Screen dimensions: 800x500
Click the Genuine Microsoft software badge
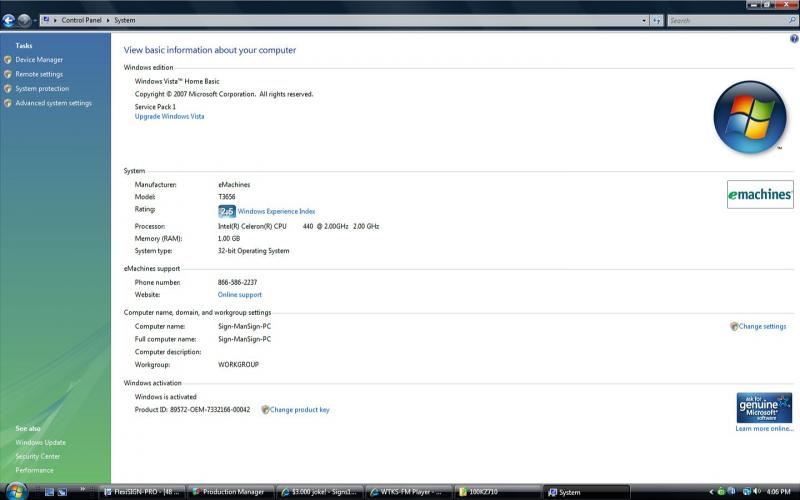pos(764,408)
